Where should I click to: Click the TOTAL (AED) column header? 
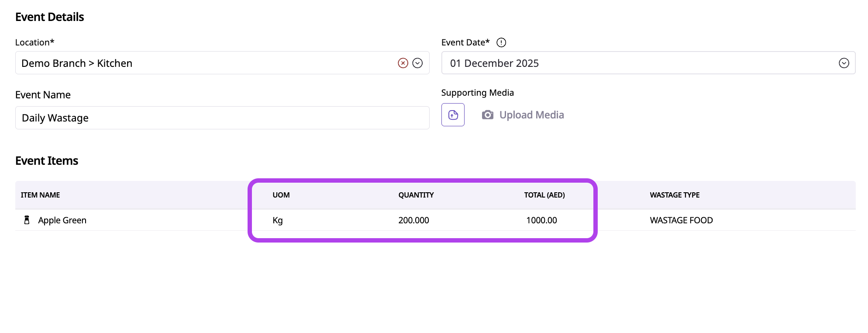tap(544, 195)
